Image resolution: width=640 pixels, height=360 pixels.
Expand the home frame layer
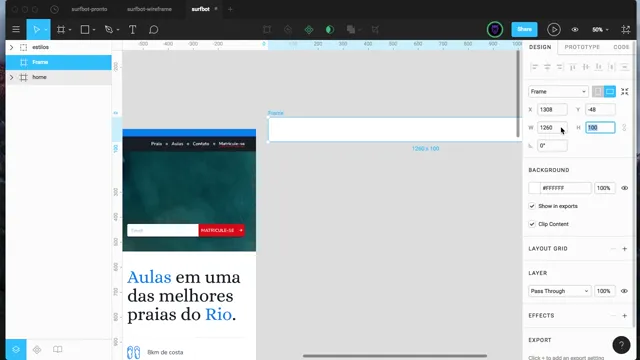(x=11, y=77)
